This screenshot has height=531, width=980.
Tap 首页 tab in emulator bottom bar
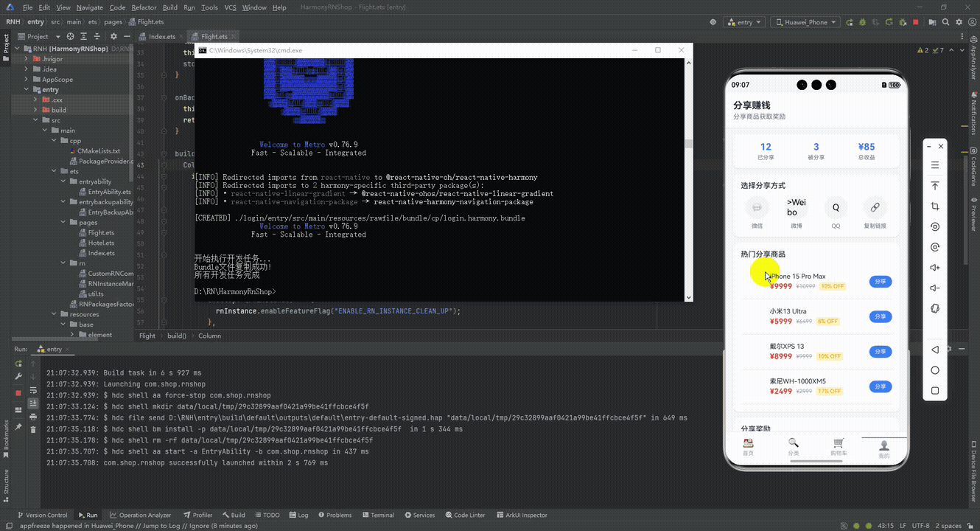coord(748,447)
